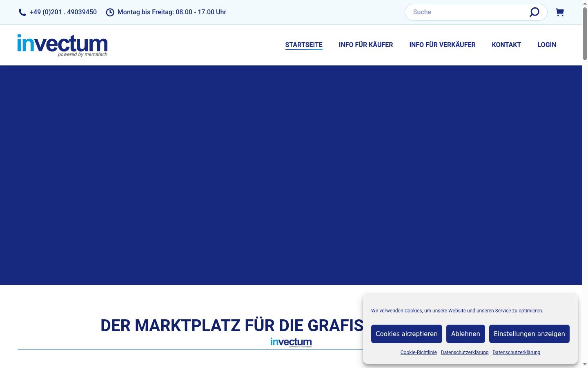The width and height of the screenshot is (588, 368).
Task: Open the Login page
Action: [547, 45]
